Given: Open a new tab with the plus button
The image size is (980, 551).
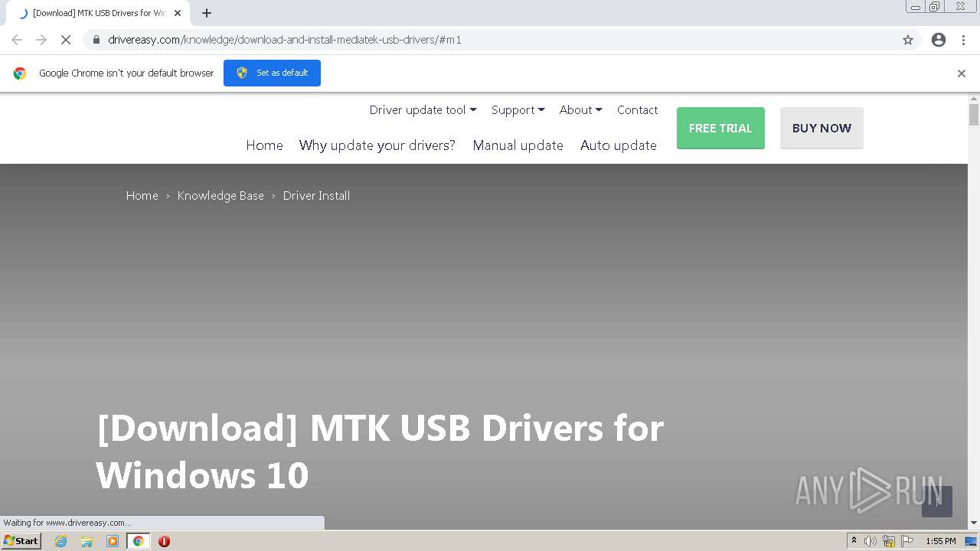Looking at the screenshot, I should (207, 13).
